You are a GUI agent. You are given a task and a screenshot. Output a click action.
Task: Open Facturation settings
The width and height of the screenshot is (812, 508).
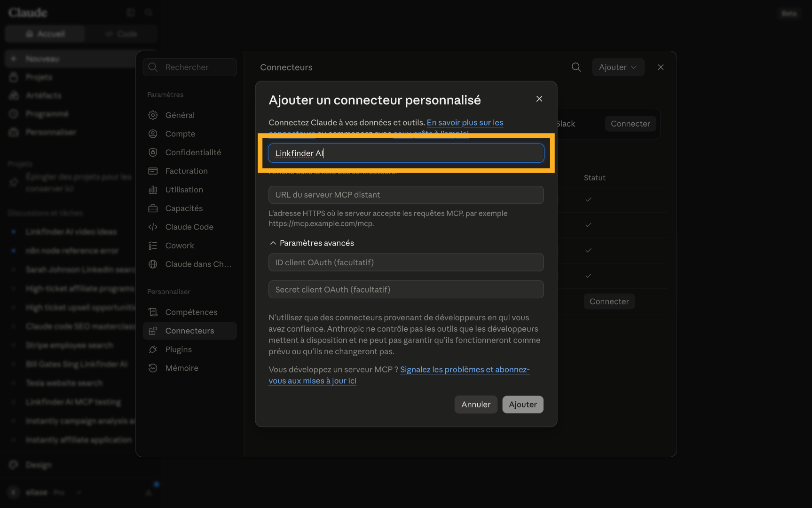point(189,171)
